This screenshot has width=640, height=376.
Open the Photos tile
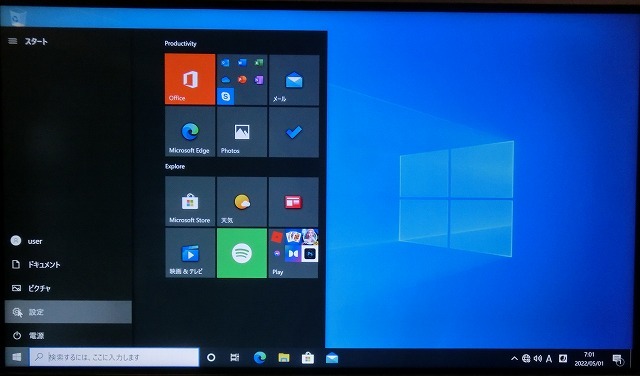tap(242, 132)
